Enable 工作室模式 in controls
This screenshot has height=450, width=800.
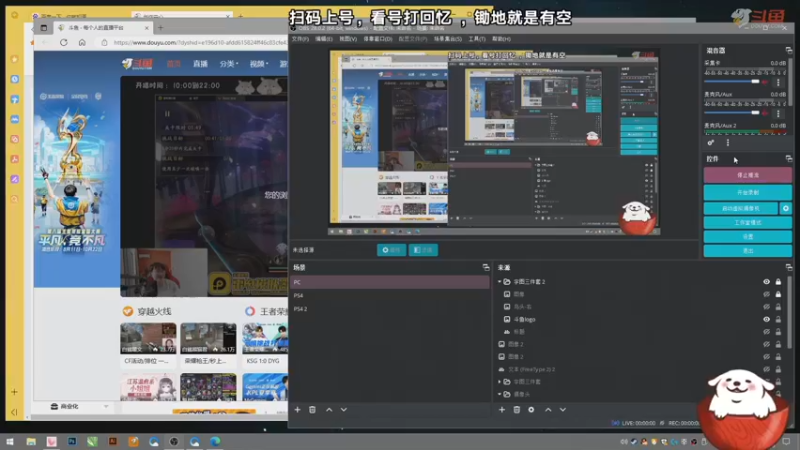[748, 222]
